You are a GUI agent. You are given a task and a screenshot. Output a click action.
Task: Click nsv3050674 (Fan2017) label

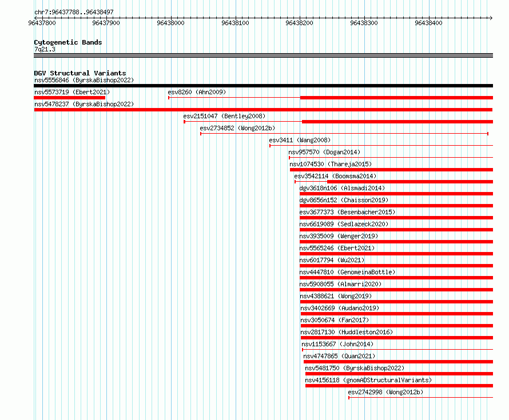pos(335,320)
